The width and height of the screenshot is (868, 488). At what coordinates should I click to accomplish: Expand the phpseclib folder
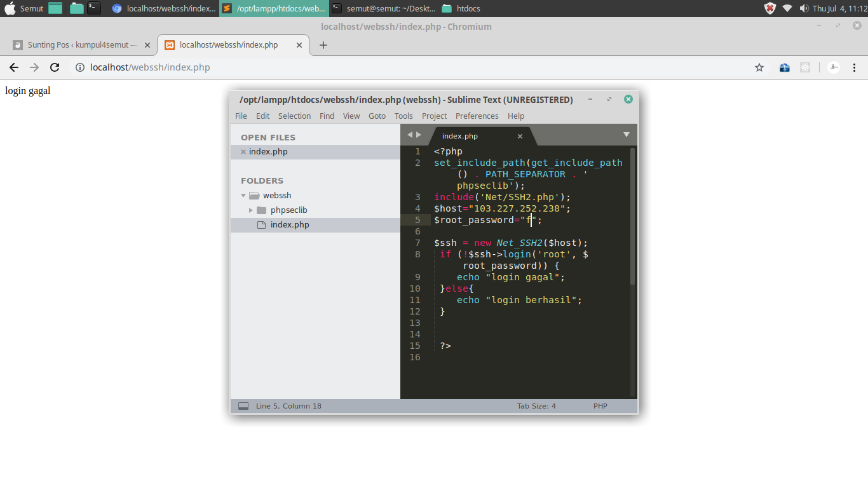(251, 210)
